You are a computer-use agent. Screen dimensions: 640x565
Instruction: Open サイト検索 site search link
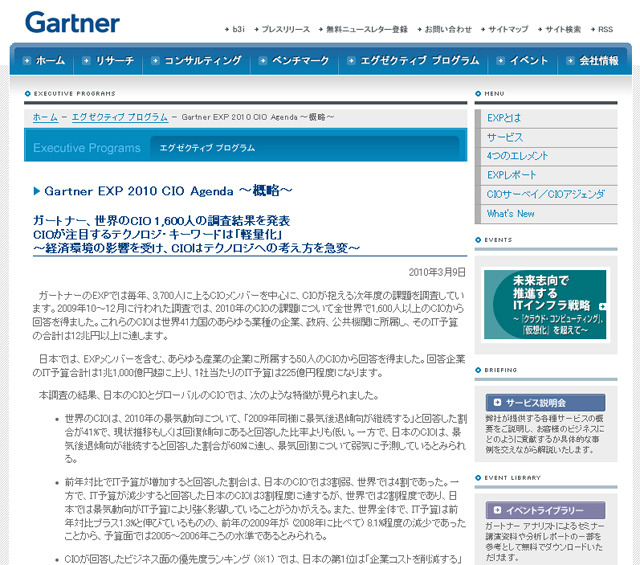(x=563, y=29)
